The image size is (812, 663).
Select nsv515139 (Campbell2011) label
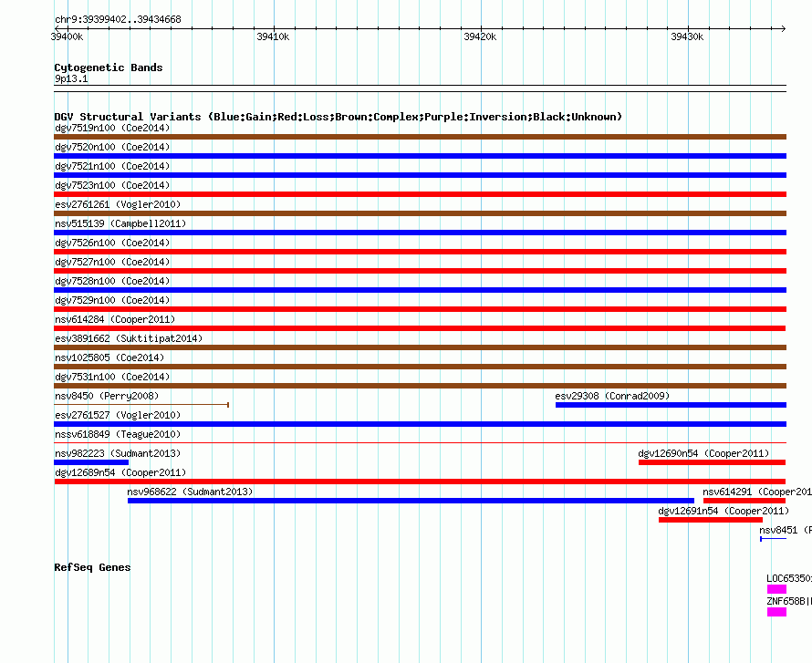click(x=120, y=223)
